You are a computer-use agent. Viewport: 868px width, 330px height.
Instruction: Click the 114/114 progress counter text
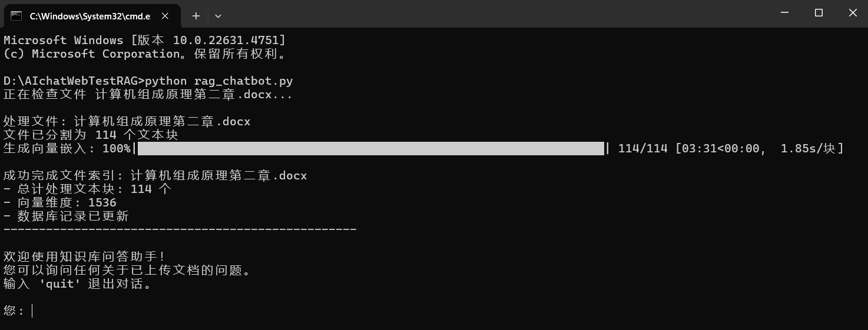pyautogui.click(x=643, y=149)
